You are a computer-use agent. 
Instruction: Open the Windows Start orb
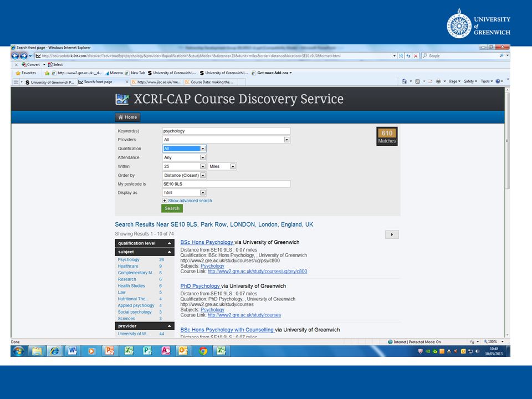(19, 351)
